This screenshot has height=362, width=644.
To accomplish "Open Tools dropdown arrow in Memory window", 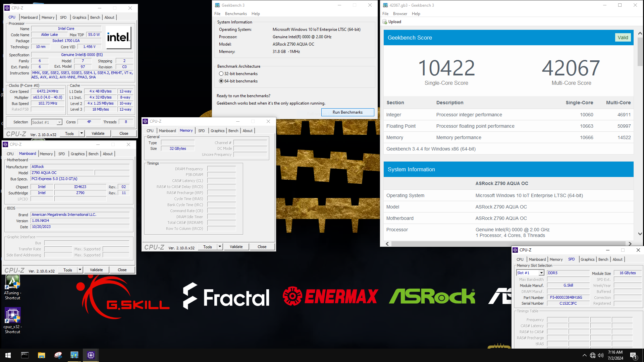I will 220,247.
